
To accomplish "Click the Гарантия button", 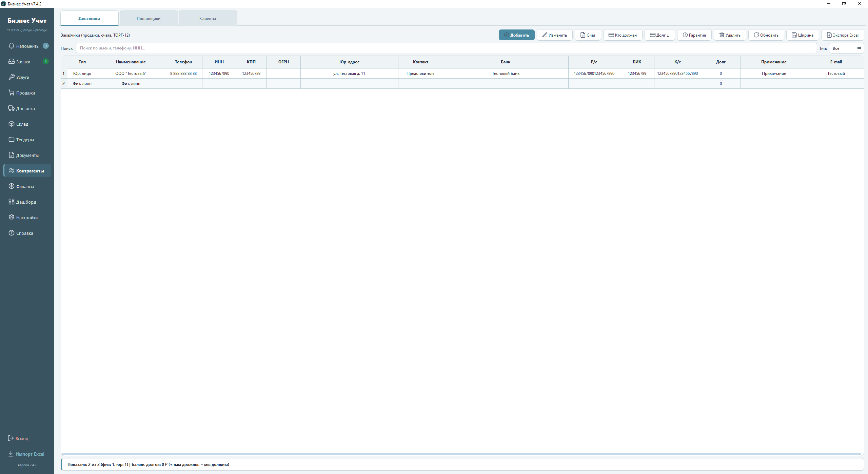I will tap(694, 35).
